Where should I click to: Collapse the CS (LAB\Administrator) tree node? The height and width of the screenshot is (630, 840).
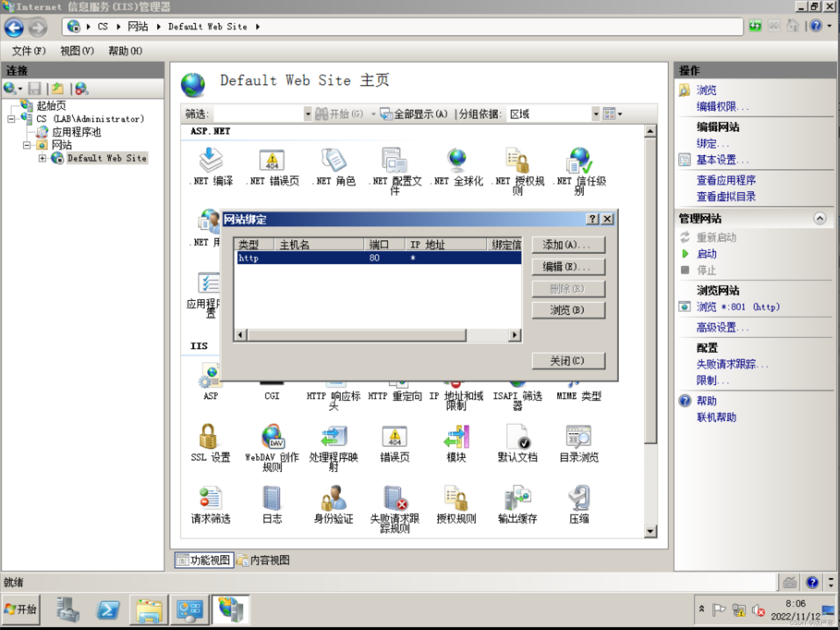[x=11, y=119]
